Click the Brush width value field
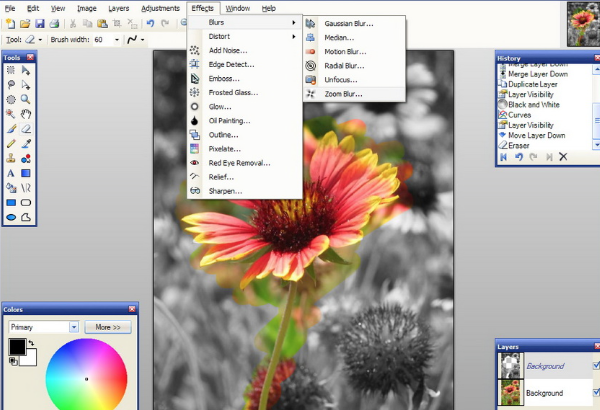 [103, 39]
